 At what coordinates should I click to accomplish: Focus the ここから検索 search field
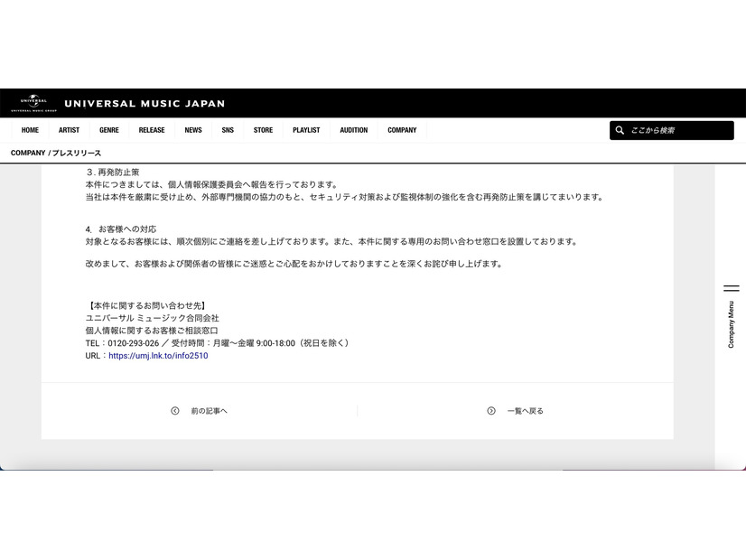click(671, 130)
